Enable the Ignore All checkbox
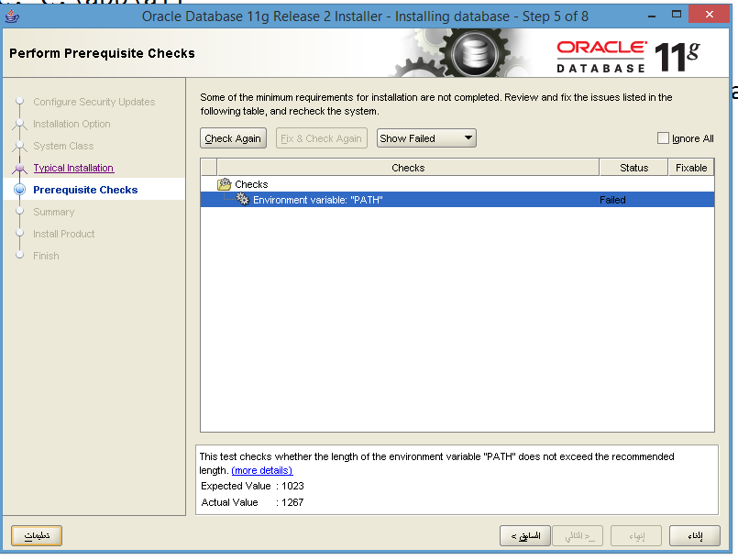Viewport: 738px width, 560px height. 663,138
